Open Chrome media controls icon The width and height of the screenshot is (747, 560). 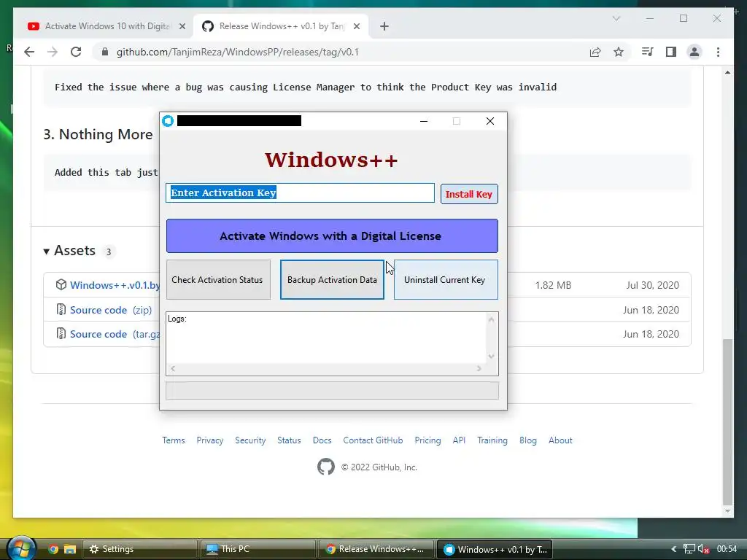(648, 52)
